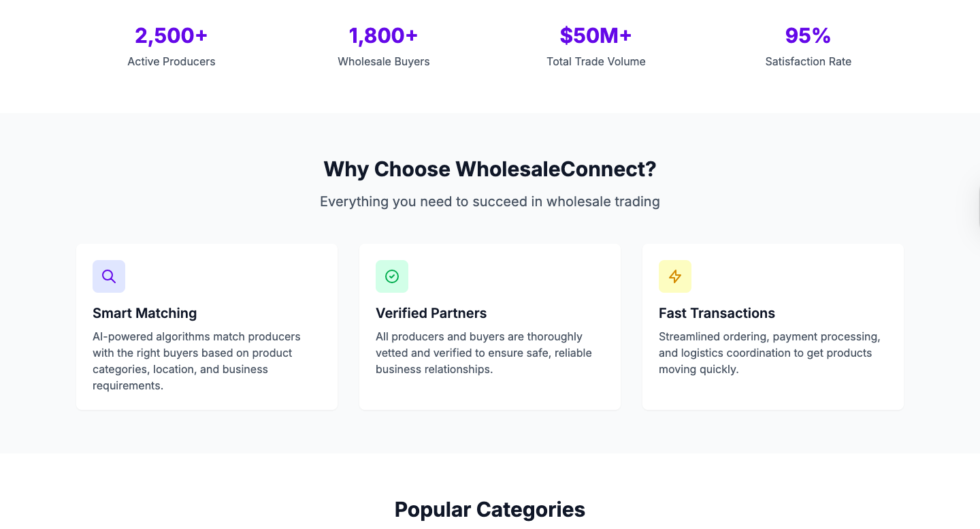Click the Satisfaction Rate label
This screenshot has height=529, width=980.
click(x=808, y=61)
